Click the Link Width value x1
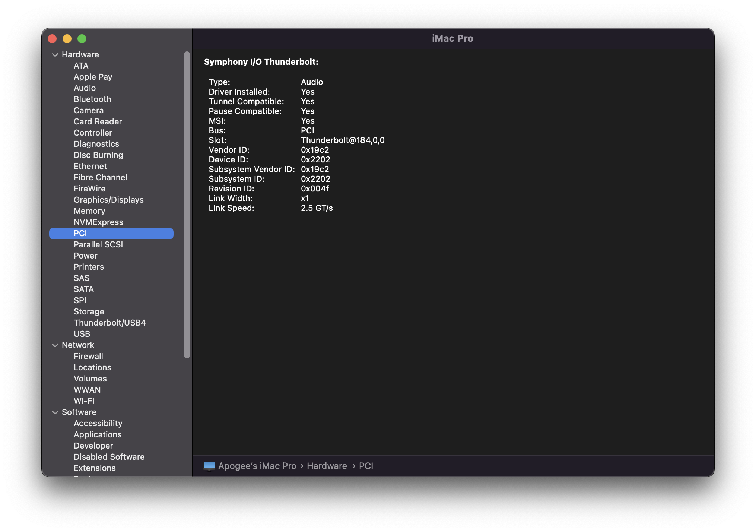The height and width of the screenshot is (532, 756). click(305, 199)
